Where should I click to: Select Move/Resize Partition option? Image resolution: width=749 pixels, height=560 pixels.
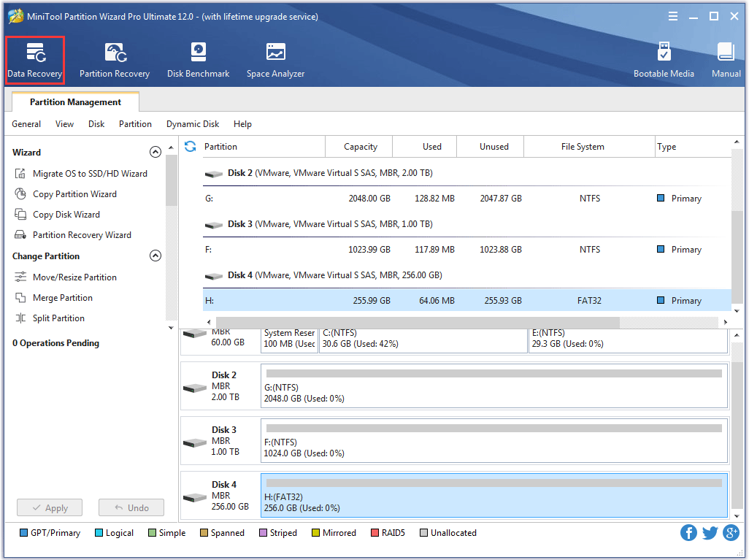pos(75,277)
